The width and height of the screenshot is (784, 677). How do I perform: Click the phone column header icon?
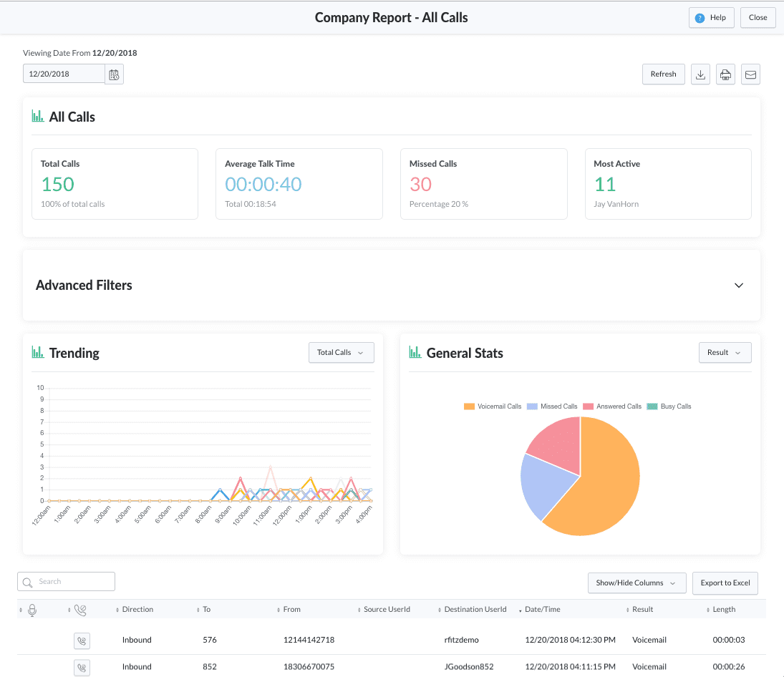point(80,610)
